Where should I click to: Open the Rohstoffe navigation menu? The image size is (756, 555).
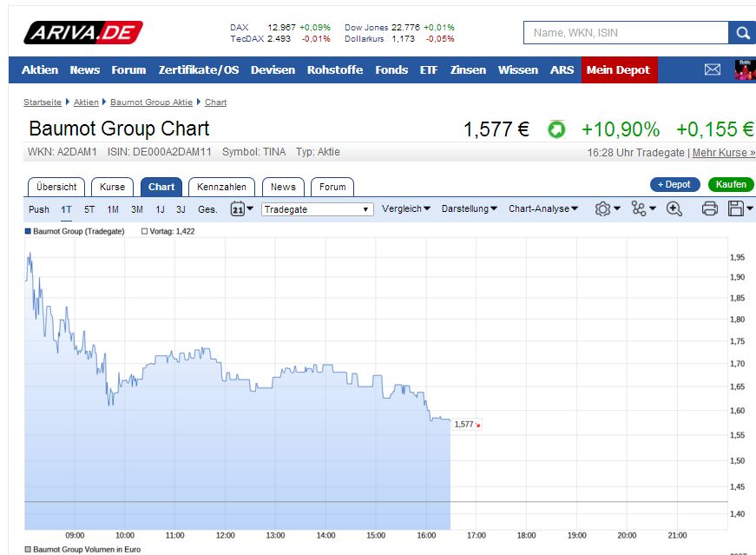coord(335,69)
